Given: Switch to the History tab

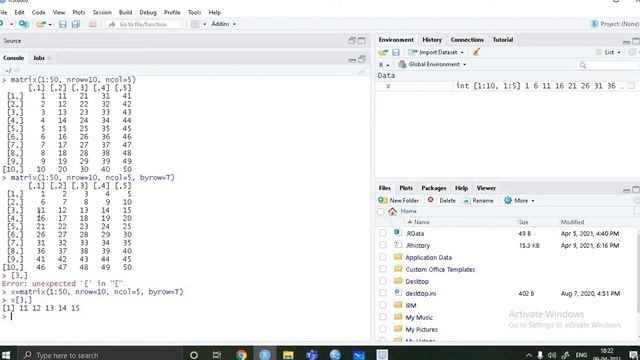Looking at the screenshot, I should 432,40.
